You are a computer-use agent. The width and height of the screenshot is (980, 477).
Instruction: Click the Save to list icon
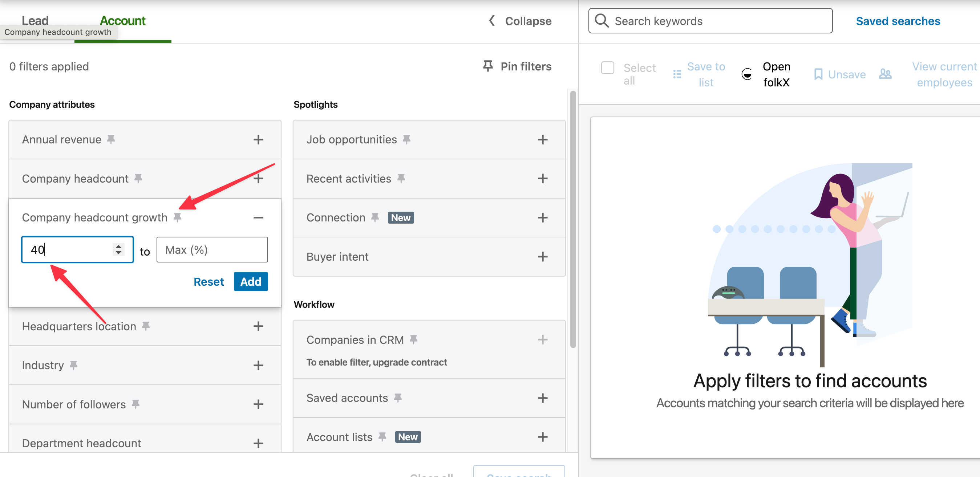(x=677, y=74)
